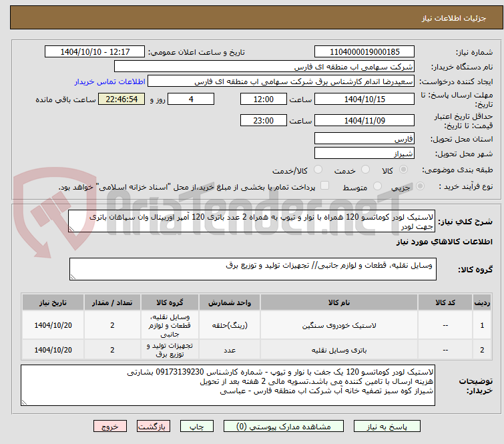Click the countdown timer 22:46:54
This screenshot has height=444, width=504.
[121, 99]
